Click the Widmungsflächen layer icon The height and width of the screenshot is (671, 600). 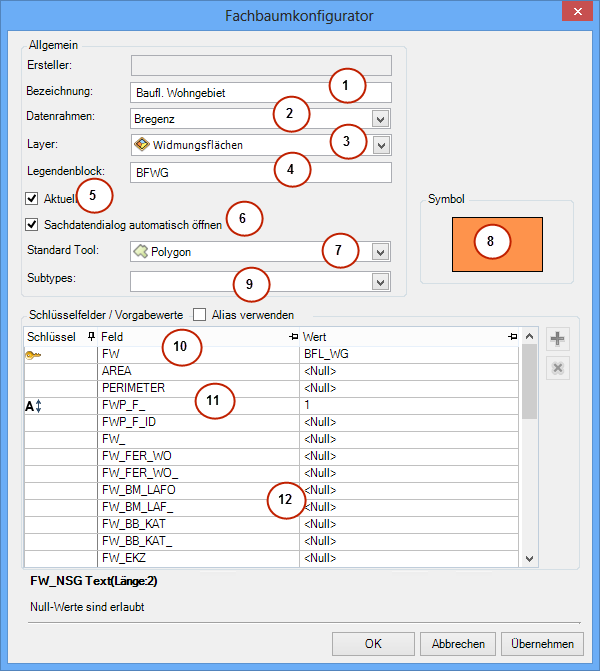coord(142,144)
